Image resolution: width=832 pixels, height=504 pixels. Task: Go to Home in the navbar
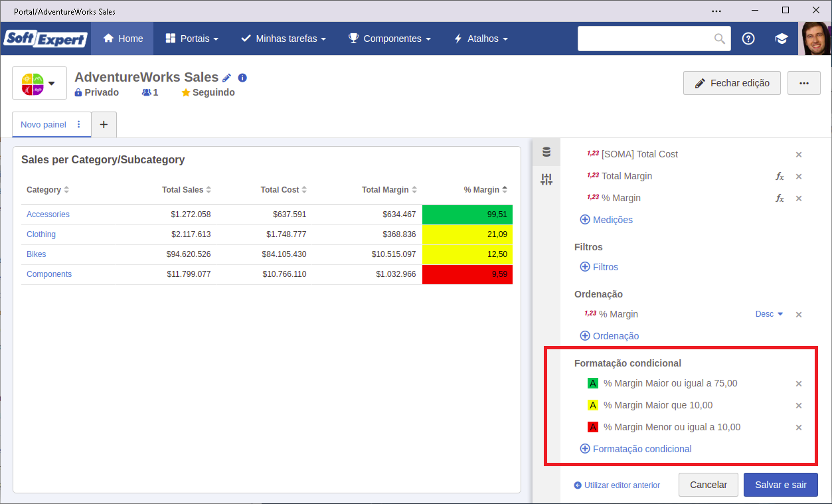click(123, 39)
